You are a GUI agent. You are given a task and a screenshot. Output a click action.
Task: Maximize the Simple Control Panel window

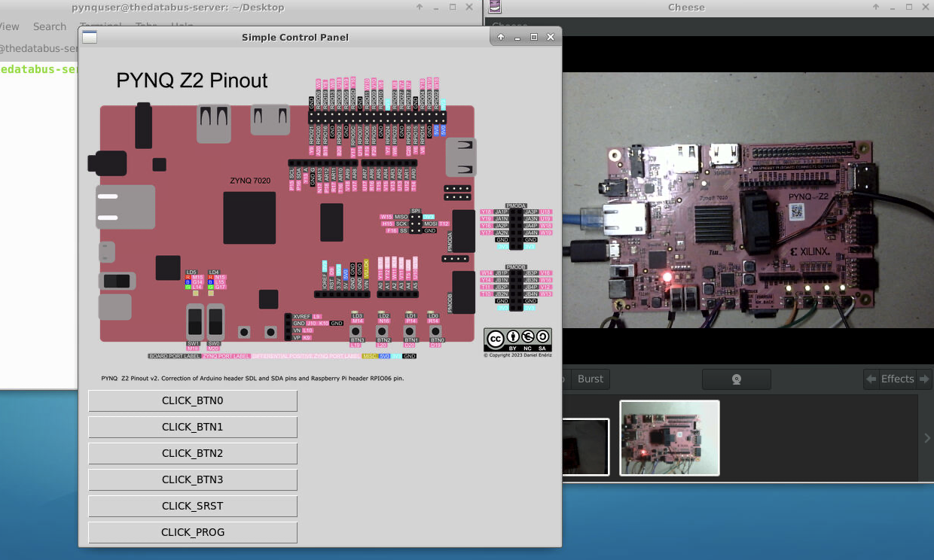pyautogui.click(x=534, y=37)
